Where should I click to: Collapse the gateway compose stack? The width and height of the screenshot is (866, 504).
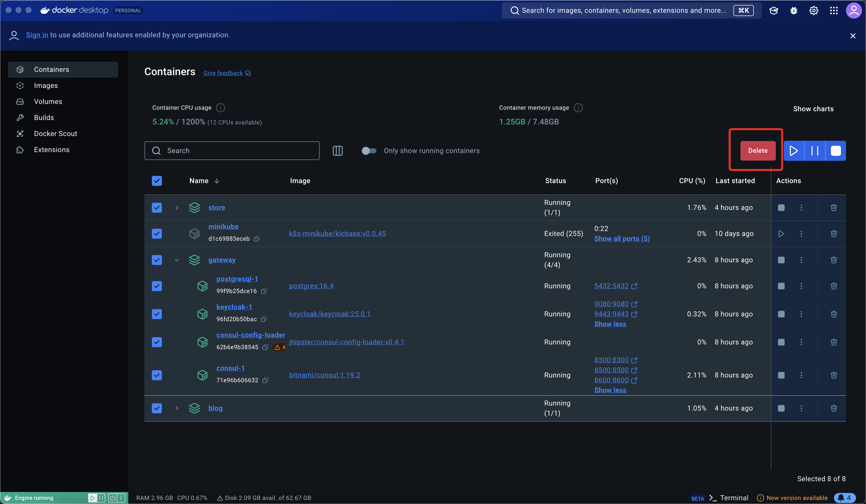click(177, 260)
